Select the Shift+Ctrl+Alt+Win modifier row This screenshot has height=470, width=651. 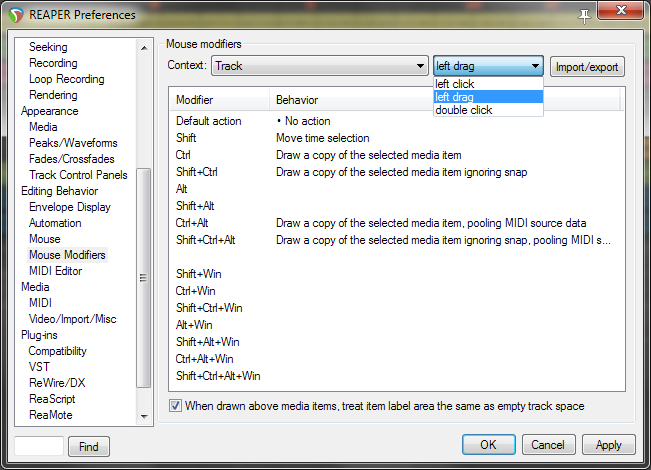[396, 376]
